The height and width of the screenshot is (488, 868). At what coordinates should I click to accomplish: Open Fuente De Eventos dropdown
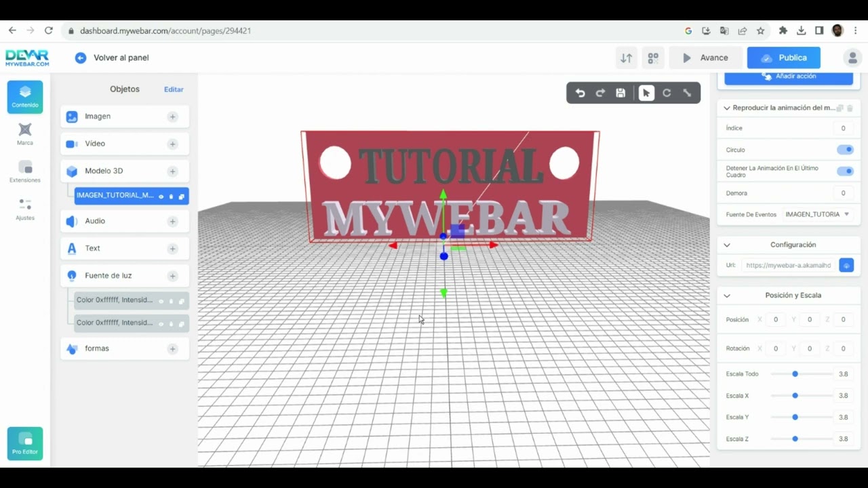817,214
